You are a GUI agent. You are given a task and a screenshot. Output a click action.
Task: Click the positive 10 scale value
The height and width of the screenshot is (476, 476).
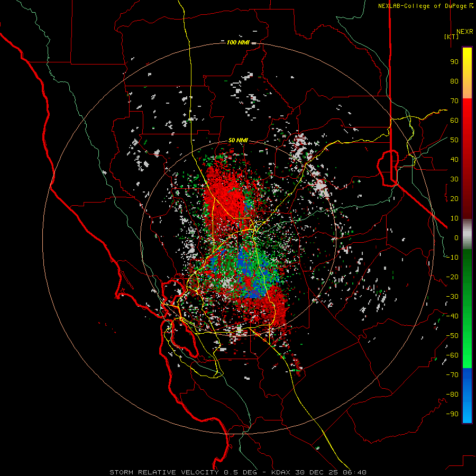click(454, 218)
